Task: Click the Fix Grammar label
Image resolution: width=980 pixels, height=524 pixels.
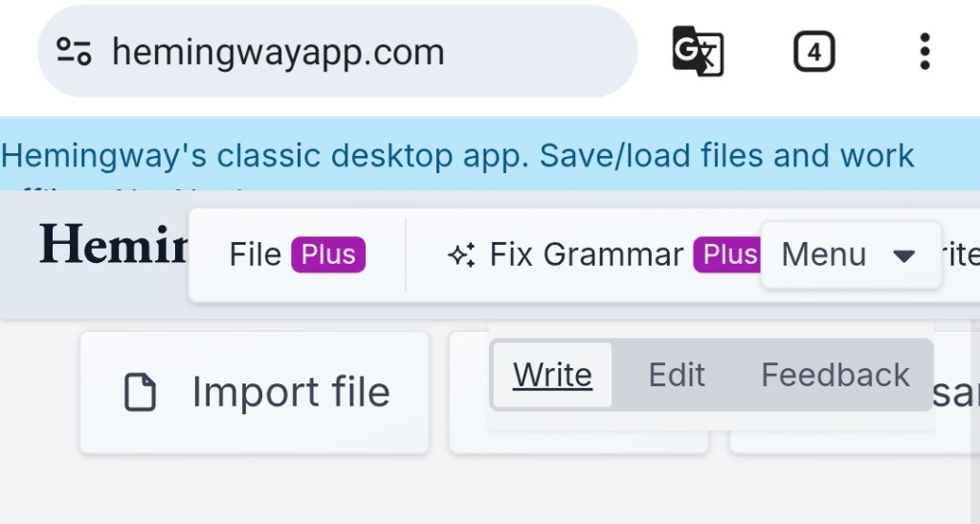Action: (586, 255)
